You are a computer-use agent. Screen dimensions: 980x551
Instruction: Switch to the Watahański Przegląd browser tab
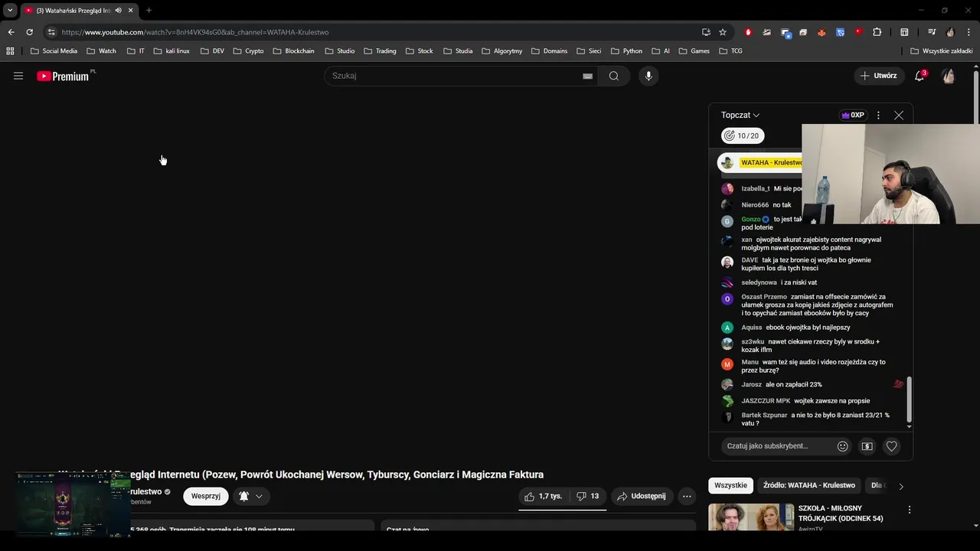[80, 11]
